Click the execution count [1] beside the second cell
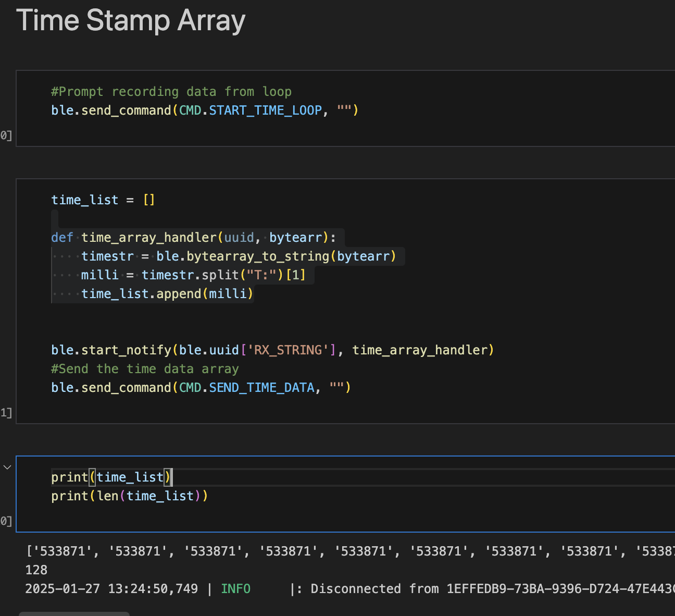675x616 pixels. pyautogui.click(x=6, y=413)
